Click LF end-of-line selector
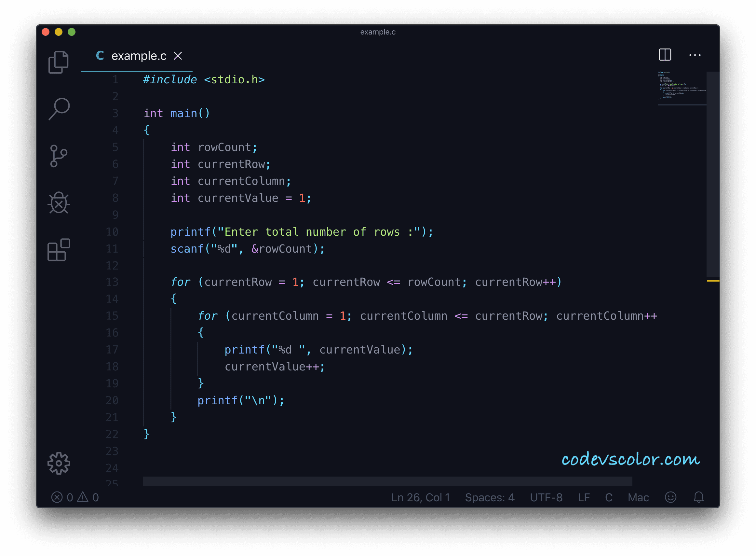 [x=584, y=497]
